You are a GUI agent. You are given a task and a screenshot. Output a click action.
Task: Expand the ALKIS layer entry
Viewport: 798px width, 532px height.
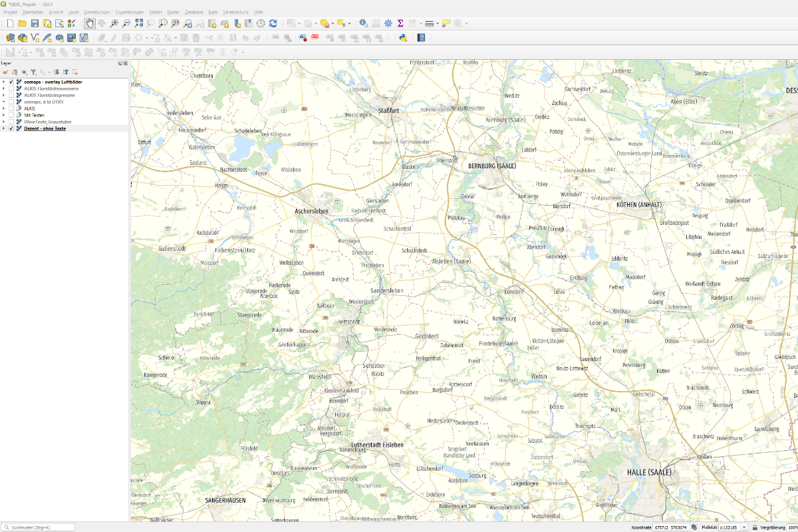4,108
